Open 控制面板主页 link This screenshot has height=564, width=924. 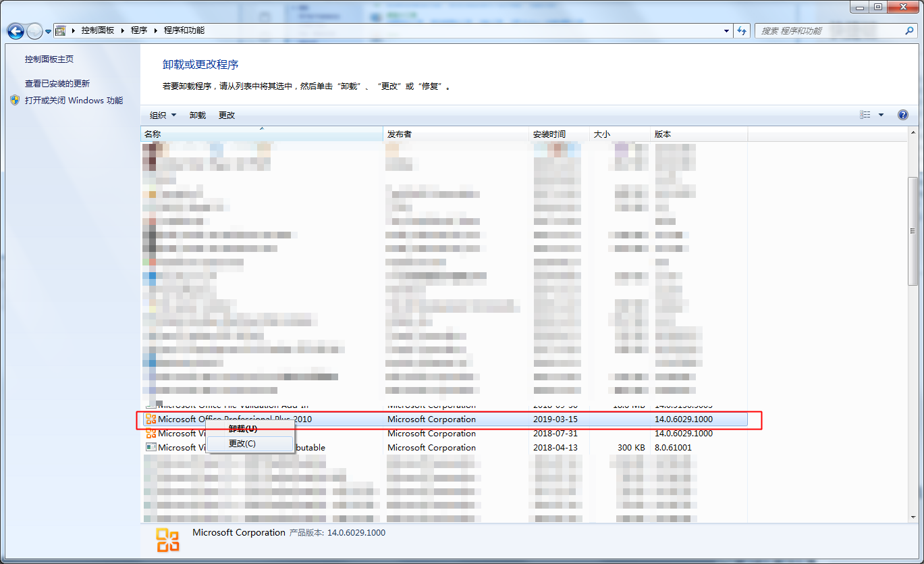[x=49, y=59]
